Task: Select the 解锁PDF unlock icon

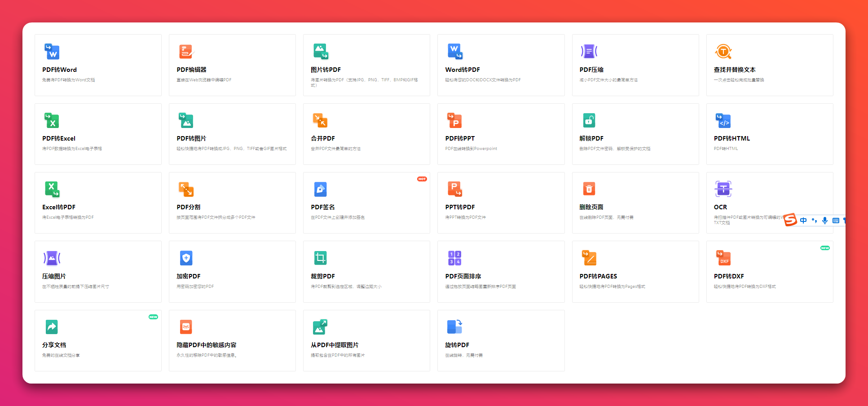Action: click(x=589, y=120)
